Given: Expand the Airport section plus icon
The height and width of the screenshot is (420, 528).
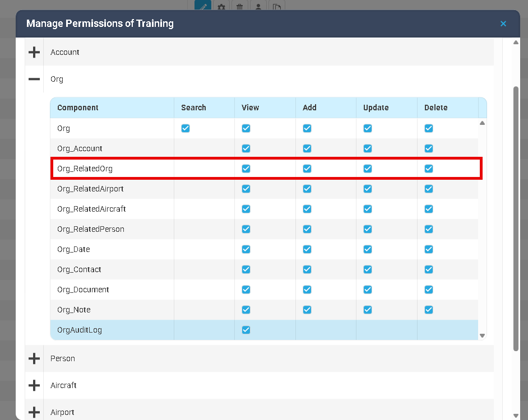Looking at the screenshot, I should (x=34, y=412).
